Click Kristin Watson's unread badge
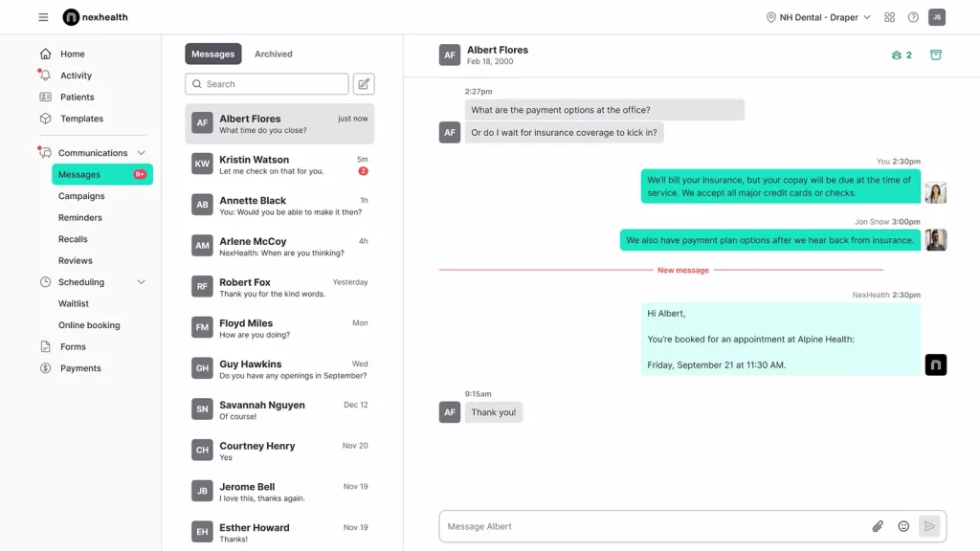This screenshot has height=551, width=980. [363, 171]
